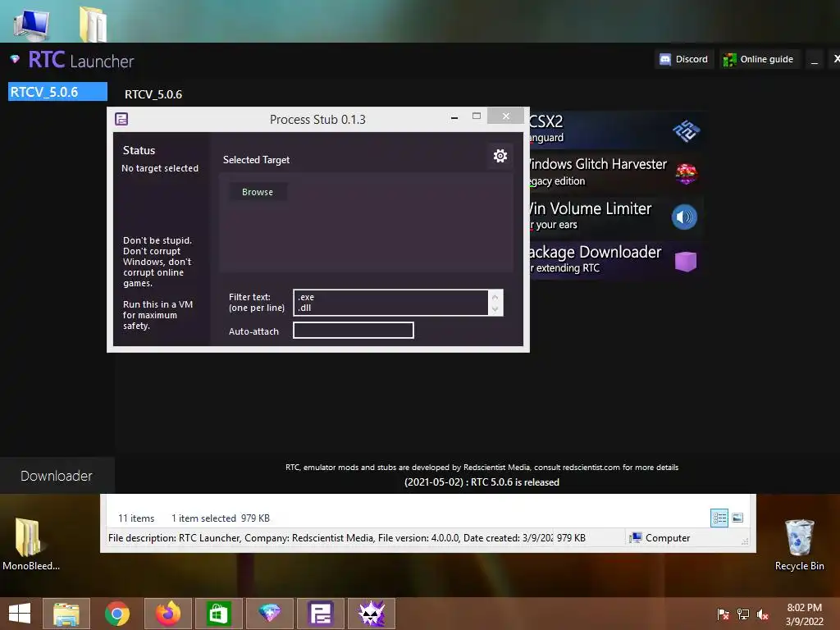Click the Process Stub title bar icon
840x630 pixels.
click(x=121, y=119)
